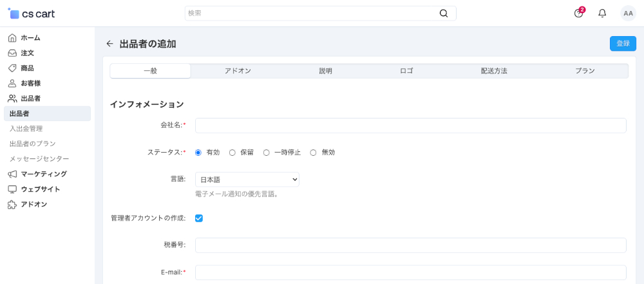Click the インフォメーション section heading

[147, 104]
